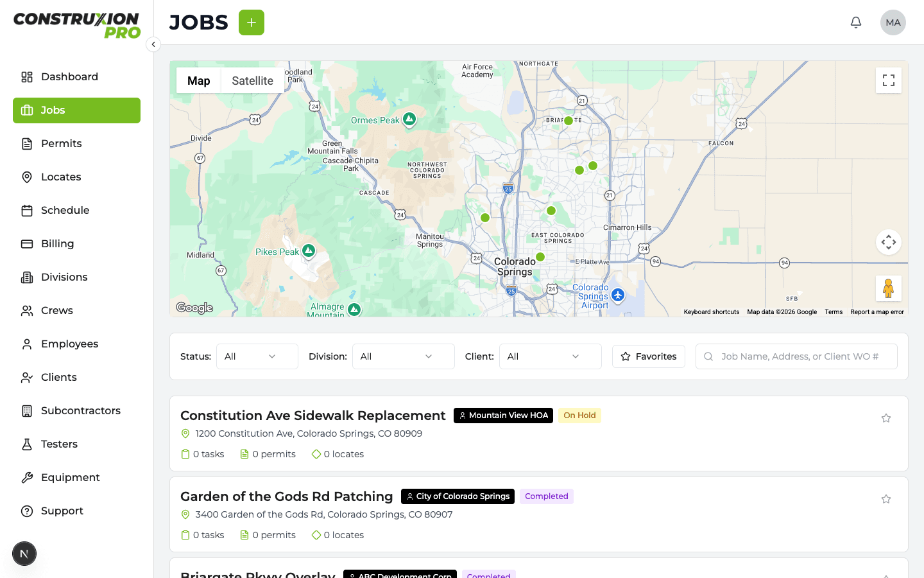Click the Clients icon in sidebar
This screenshot has height=578, width=924.
(x=27, y=378)
